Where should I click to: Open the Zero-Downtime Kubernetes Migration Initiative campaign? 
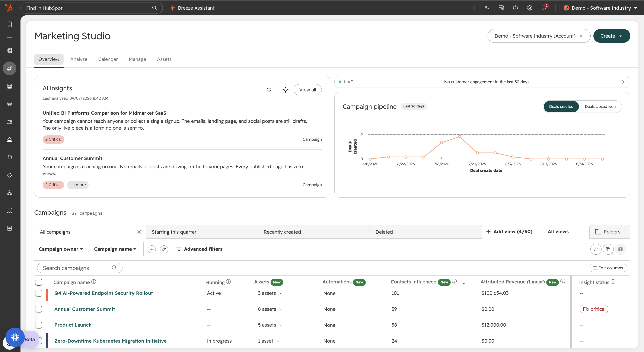coord(111,341)
